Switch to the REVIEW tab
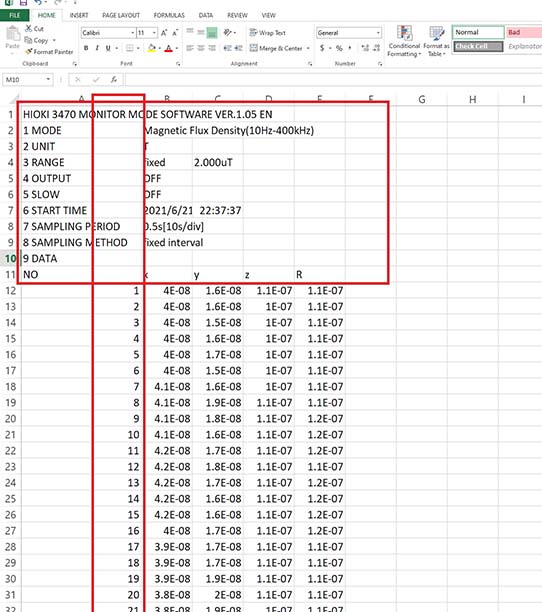Image resolution: width=542 pixels, height=612 pixels. pos(237,15)
